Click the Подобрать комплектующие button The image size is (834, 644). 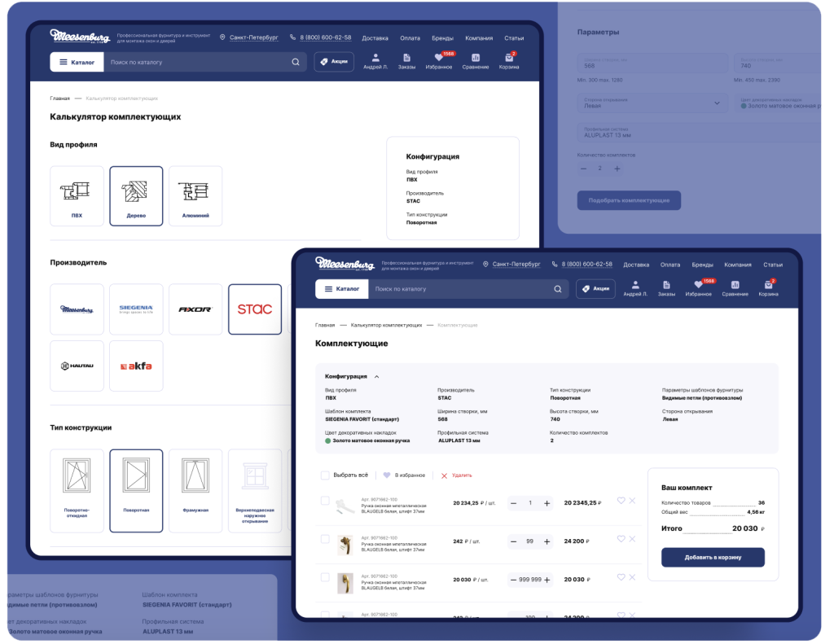[x=628, y=200]
